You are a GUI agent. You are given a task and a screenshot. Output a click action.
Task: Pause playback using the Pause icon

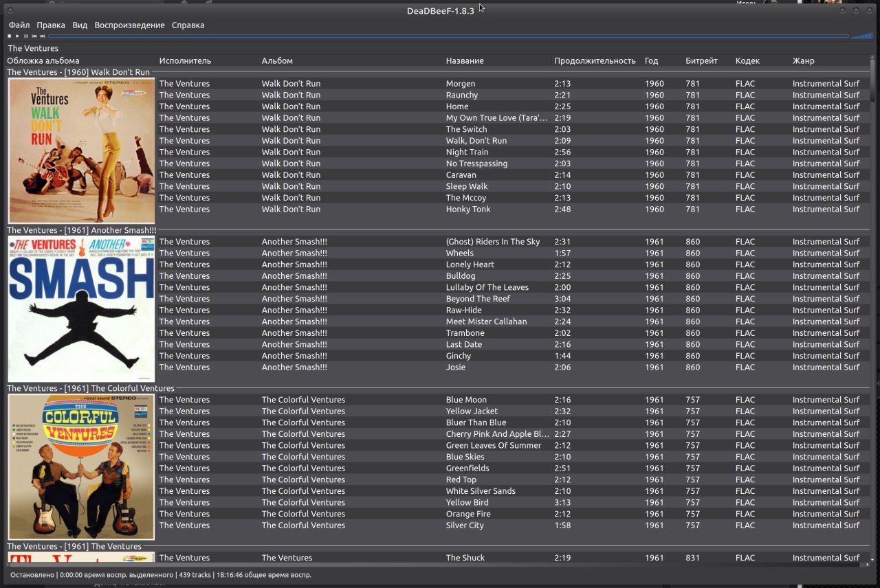click(26, 36)
